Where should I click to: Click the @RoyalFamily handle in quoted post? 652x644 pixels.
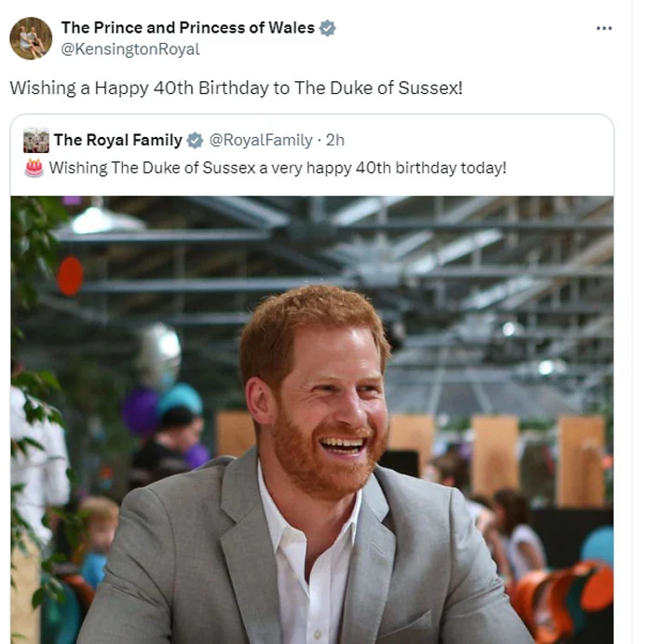[261, 141]
